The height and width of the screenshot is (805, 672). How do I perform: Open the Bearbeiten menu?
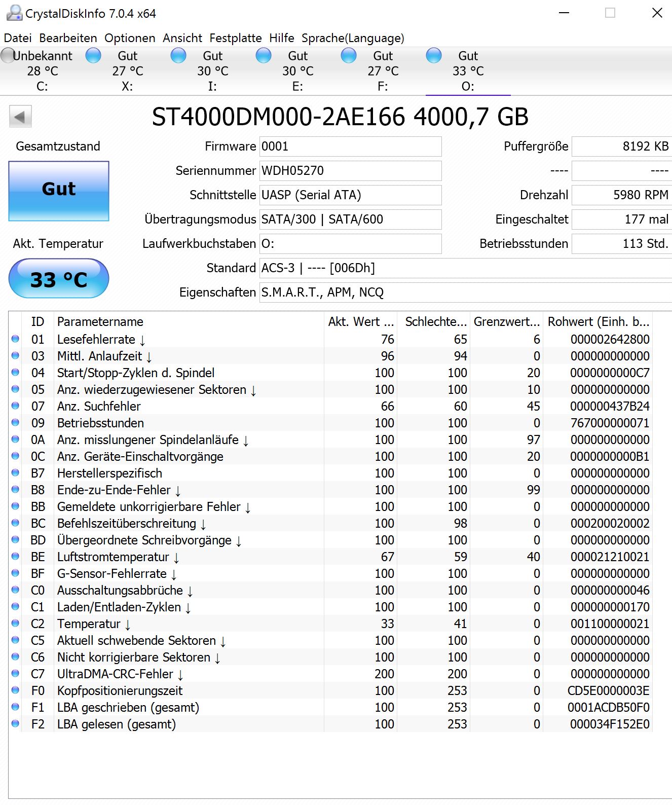pyautogui.click(x=68, y=38)
